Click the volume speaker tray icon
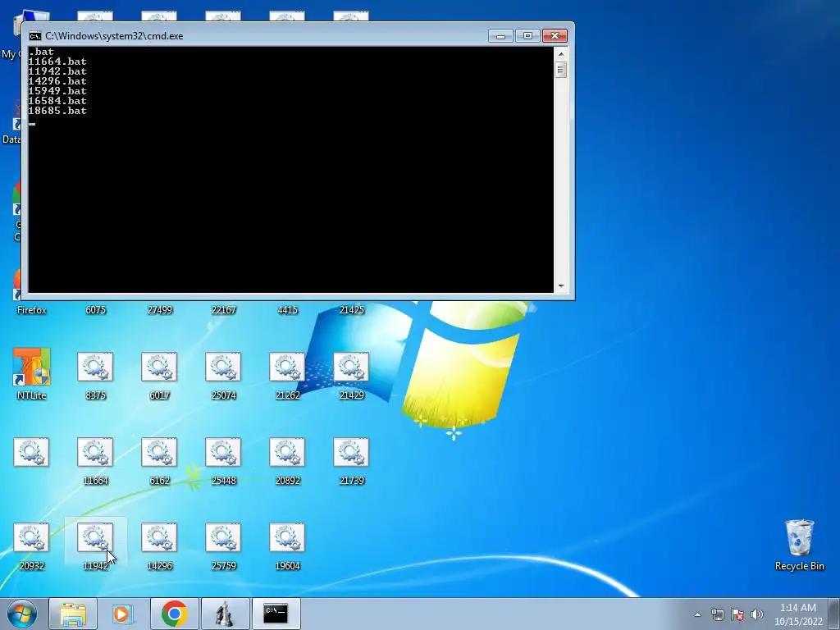Image resolution: width=840 pixels, height=630 pixels. point(757,614)
